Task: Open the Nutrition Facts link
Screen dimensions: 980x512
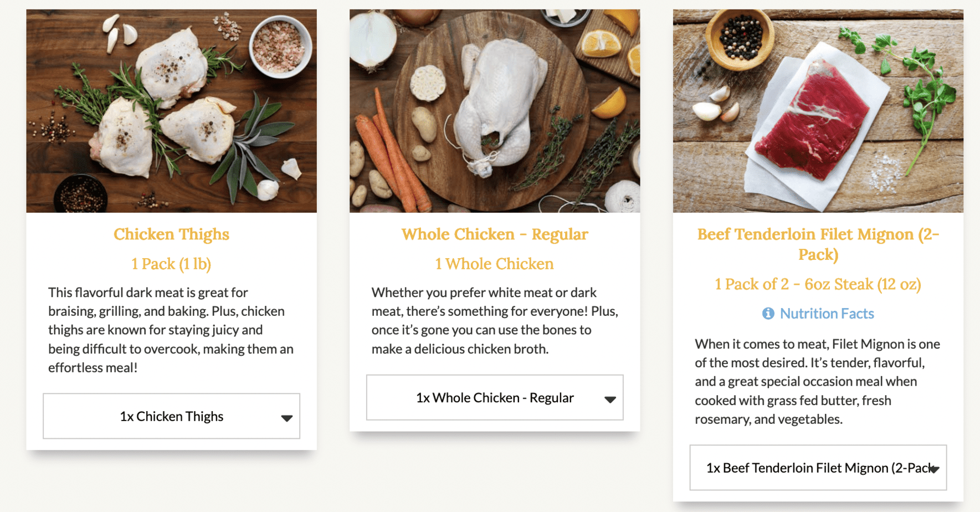Action: coord(827,314)
